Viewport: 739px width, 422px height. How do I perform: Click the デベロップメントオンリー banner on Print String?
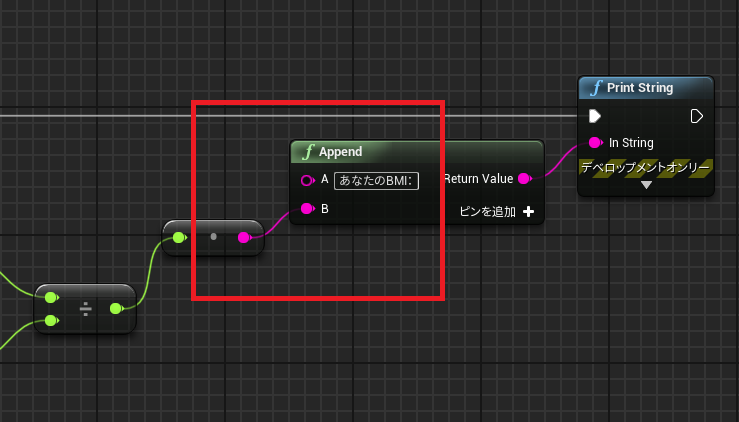tap(646, 168)
